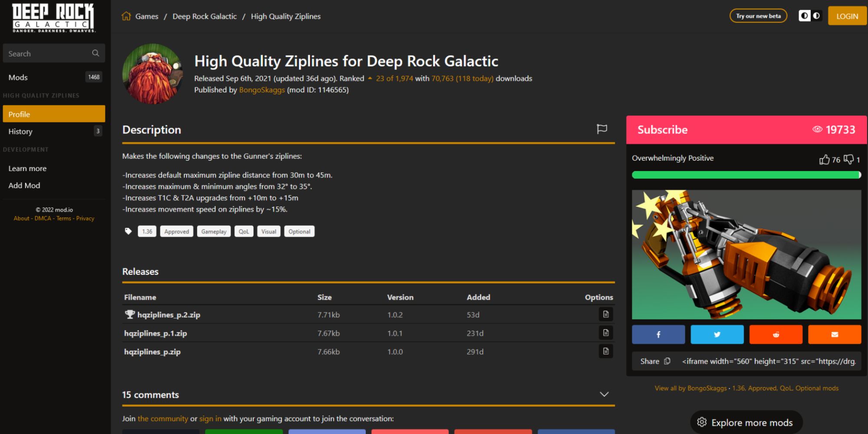Open the Privacy footer link

pyautogui.click(x=85, y=218)
